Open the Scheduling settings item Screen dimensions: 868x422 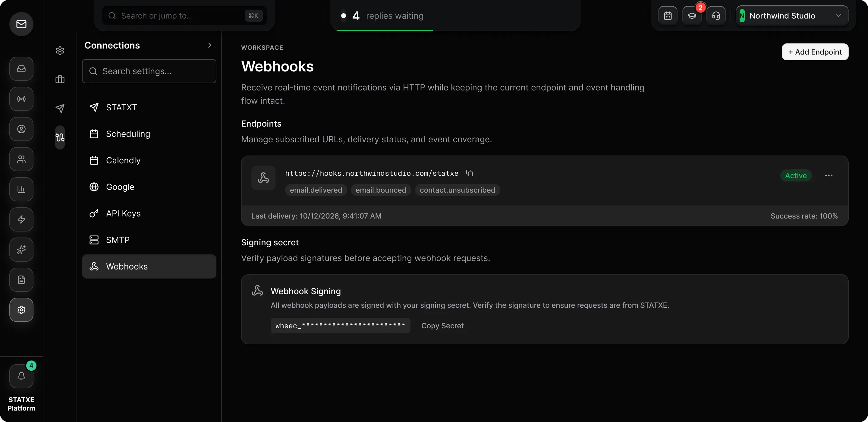[x=149, y=134]
